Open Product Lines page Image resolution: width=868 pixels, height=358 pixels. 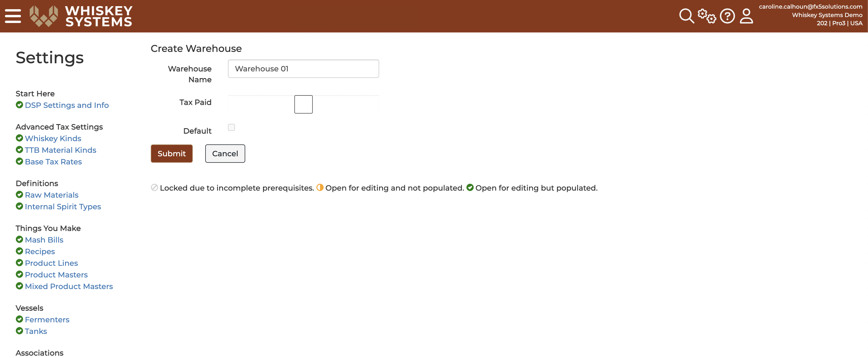51,263
